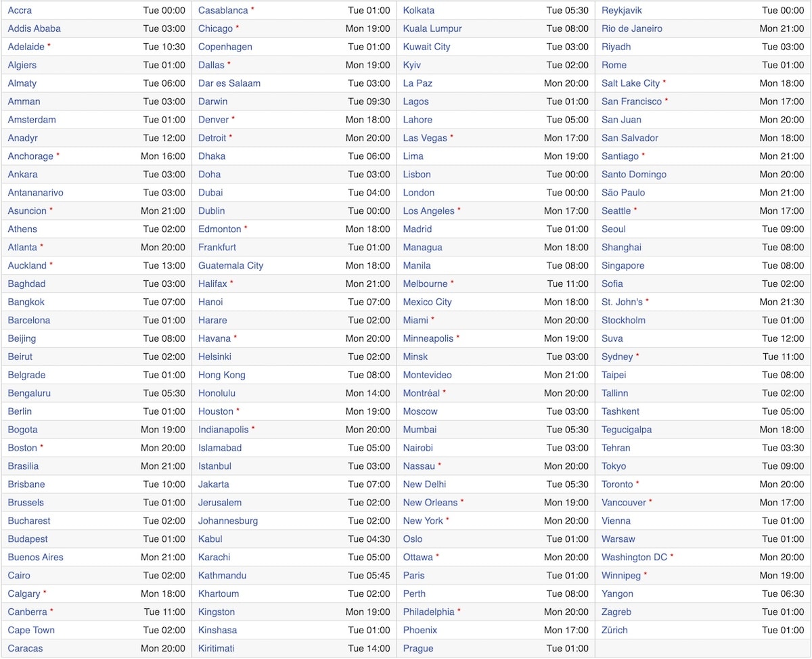
Task: Click the Los Angeles link
Action: click(x=428, y=211)
